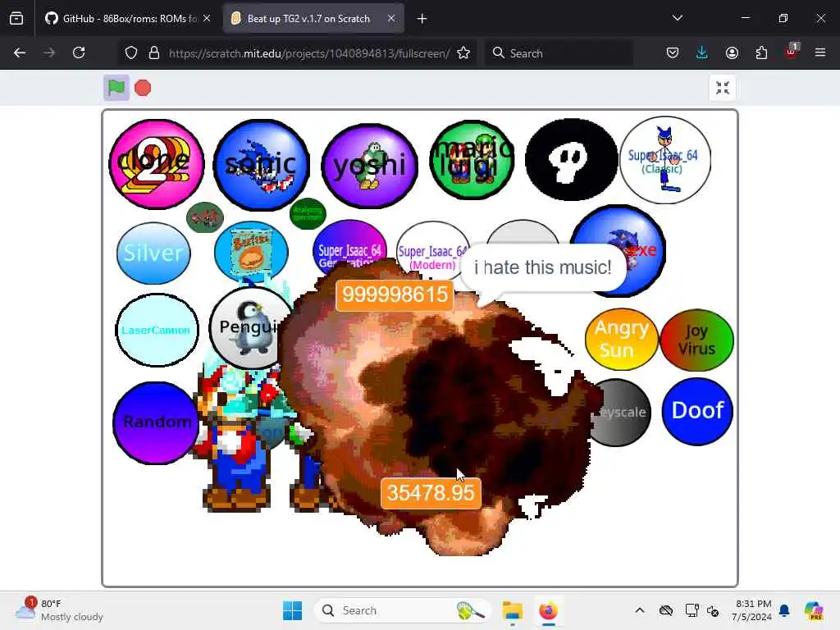Go forward to the next page
Screen dimensions: 840x630
(49, 52)
